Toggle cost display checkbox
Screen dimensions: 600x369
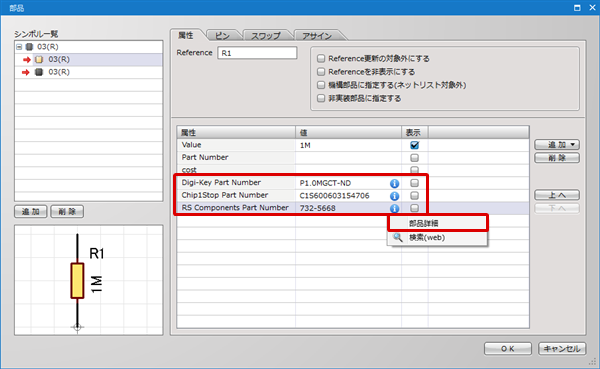click(414, 170)
